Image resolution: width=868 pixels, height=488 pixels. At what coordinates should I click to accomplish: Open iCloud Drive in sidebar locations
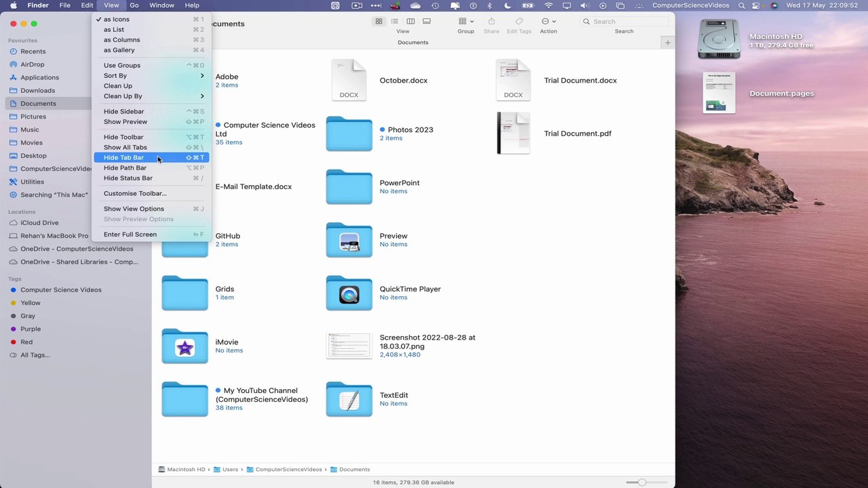[x=39, y=222]
